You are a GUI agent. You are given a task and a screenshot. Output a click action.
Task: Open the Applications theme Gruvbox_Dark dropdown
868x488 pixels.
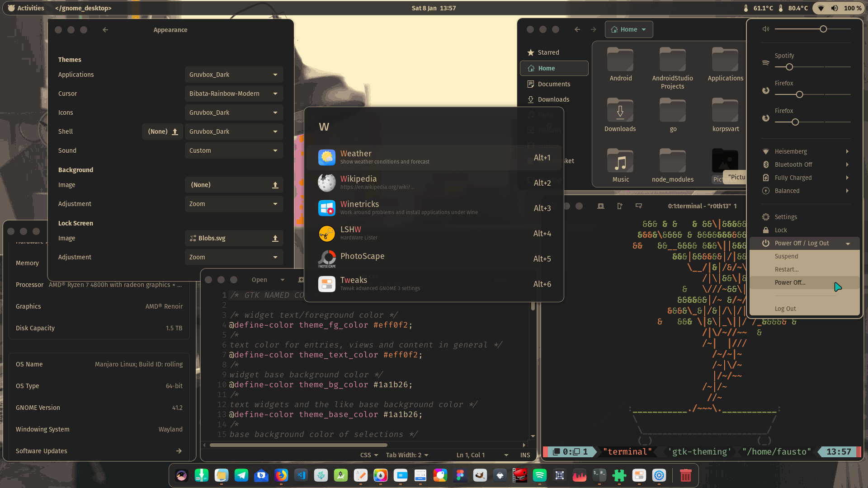tap(234, 75)
